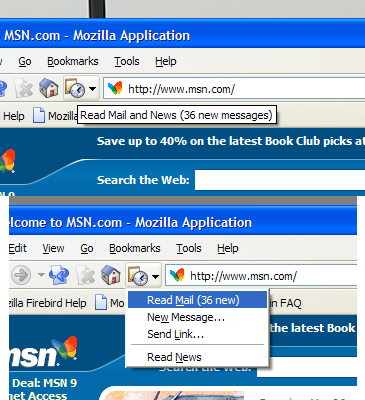Viewport: 365px width, 400px height.
Task: Click Stop icon in lower window toolbar
Action: point(87,276)
